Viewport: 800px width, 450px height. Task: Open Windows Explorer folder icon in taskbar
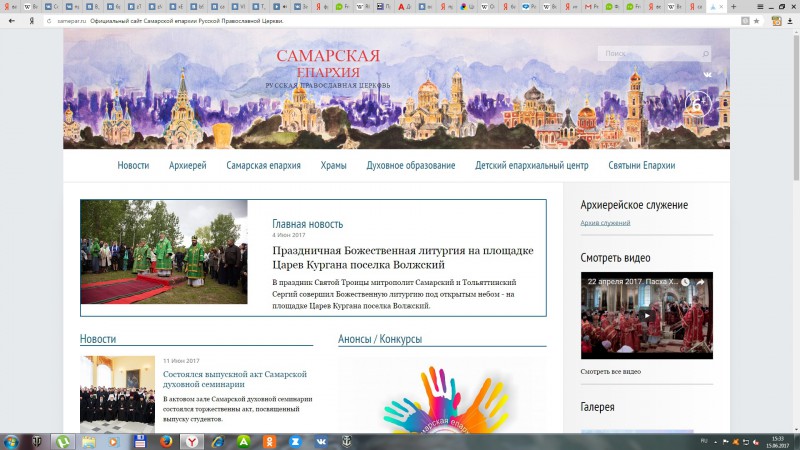(x=88, y=442)
